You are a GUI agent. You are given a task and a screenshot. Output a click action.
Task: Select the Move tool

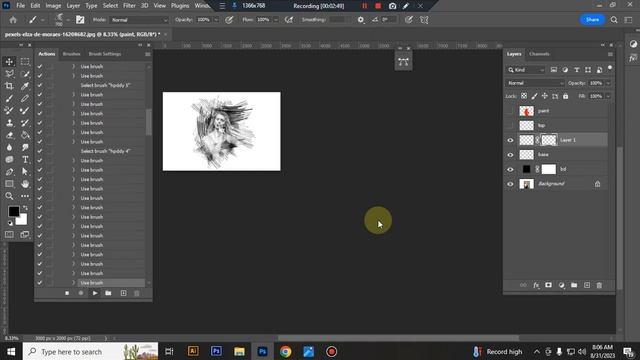9,62
